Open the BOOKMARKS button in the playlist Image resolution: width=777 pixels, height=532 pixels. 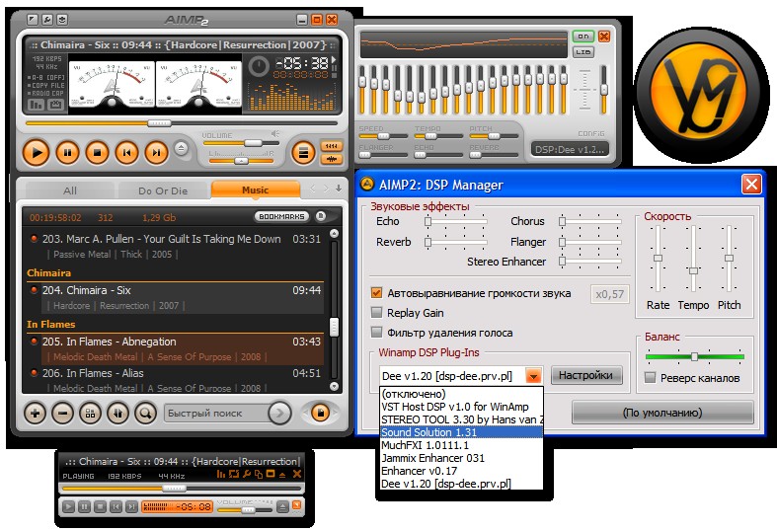tap(281, 216)
